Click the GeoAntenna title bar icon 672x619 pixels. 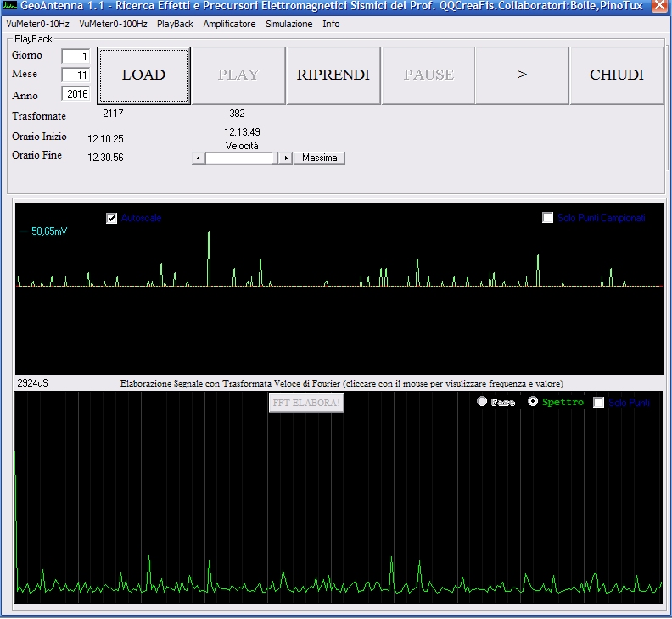point(10,7)
